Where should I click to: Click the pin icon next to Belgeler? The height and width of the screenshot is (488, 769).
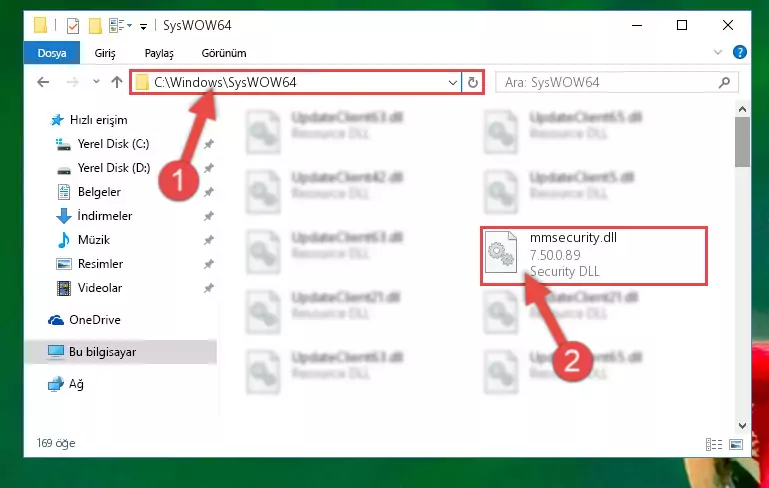209,192
